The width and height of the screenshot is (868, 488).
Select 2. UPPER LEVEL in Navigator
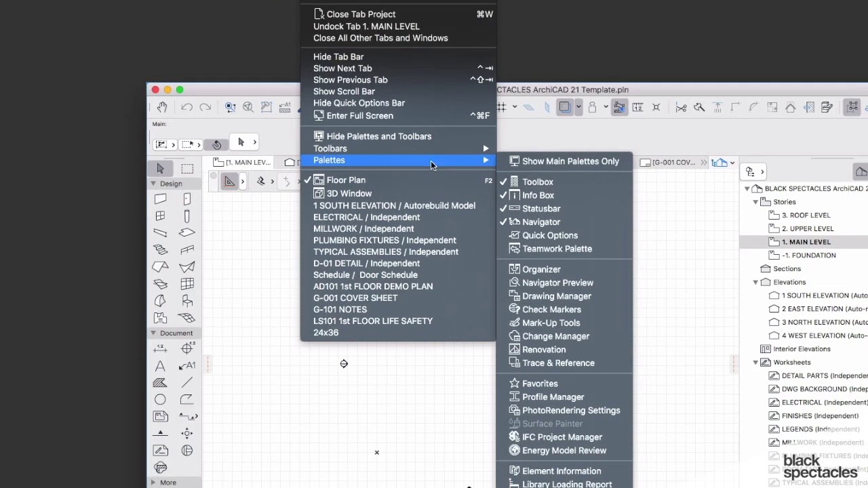(808, 228)
